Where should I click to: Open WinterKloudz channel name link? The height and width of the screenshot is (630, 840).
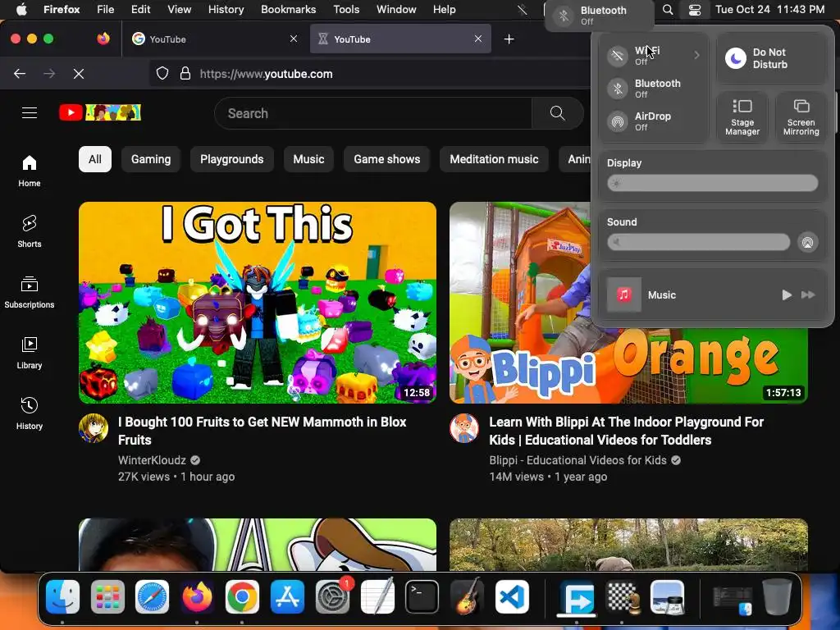(x=152, y=460)
